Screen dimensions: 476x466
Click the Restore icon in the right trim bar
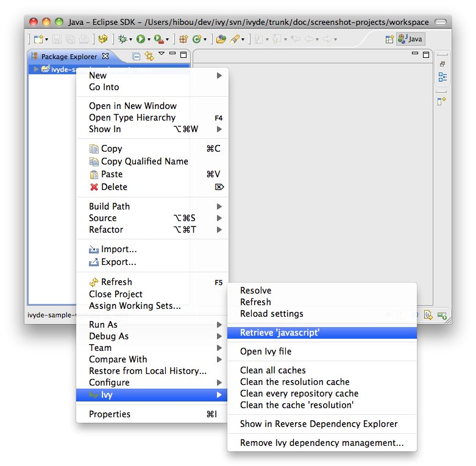[442, 63]
